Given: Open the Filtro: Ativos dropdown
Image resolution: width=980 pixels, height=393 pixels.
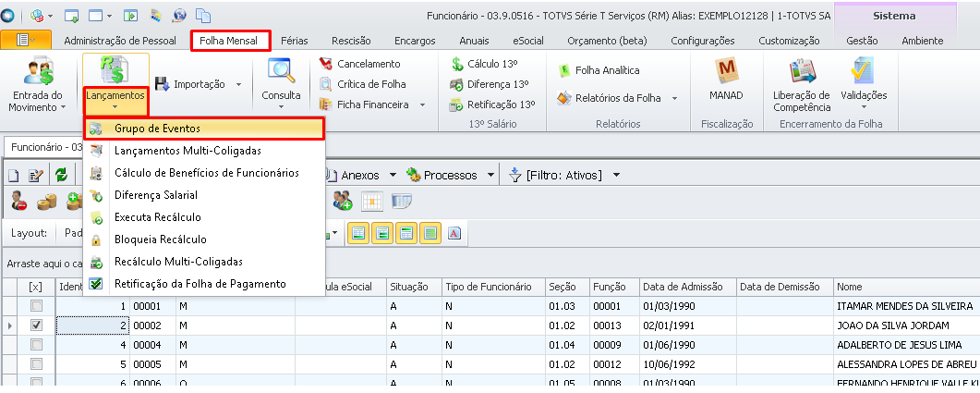Looking at the screenshot, I should click(x=617, y=175).
